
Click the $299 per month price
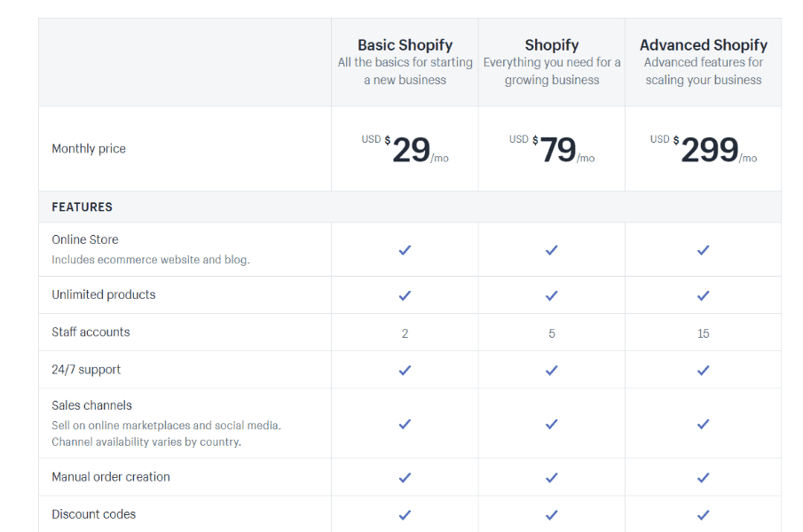click(x=703, y=149)
